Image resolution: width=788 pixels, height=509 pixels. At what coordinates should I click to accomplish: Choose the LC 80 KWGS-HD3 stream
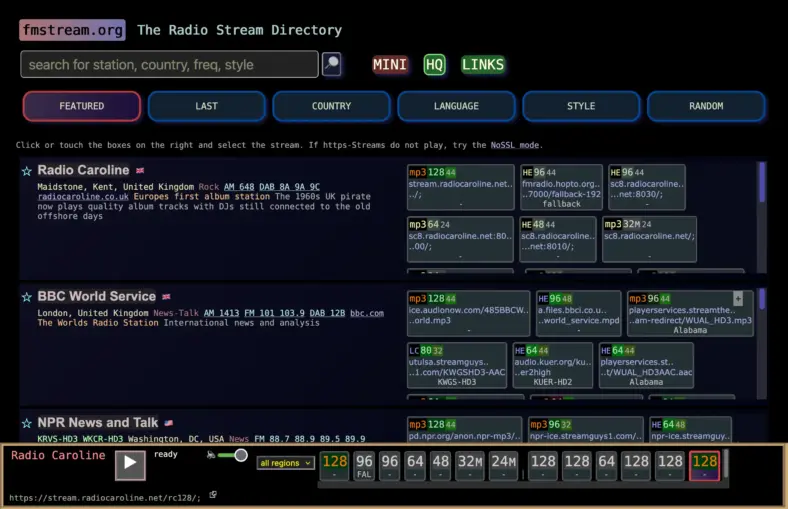pos(457,365)
